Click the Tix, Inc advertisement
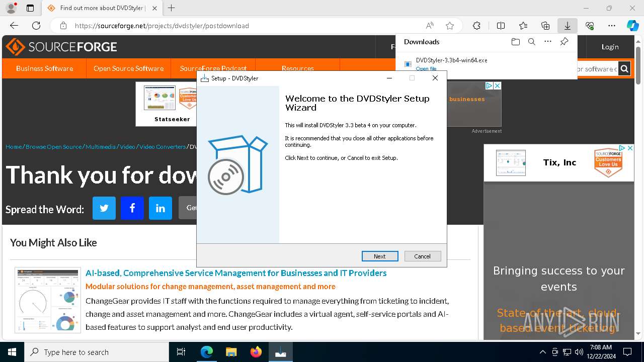Image resolution: width=644 pixels, height=362 pixels. tap(559, 163)
